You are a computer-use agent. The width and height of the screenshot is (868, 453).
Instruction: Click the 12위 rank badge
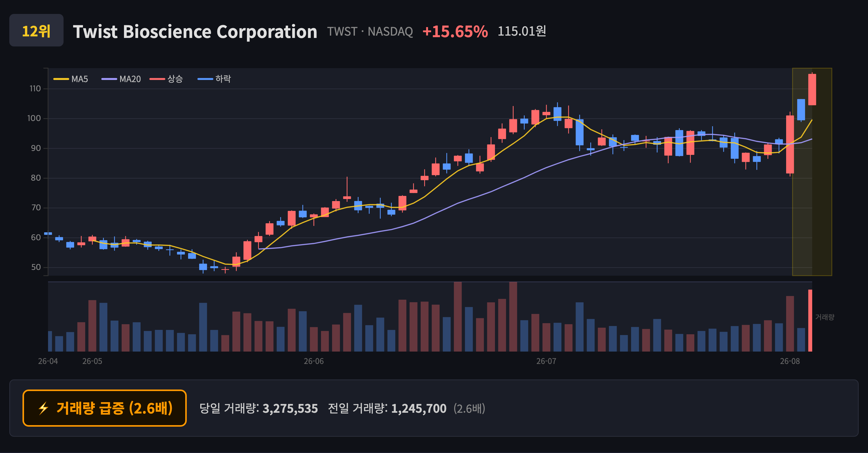point(36,30)
